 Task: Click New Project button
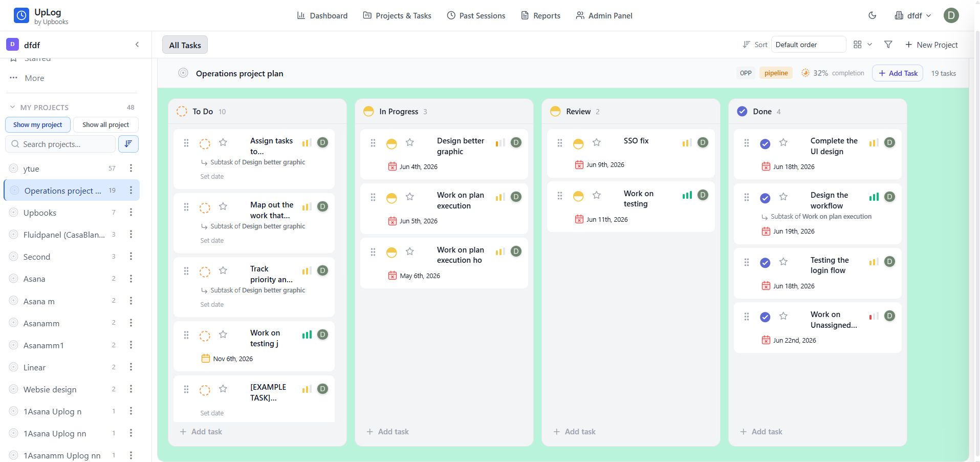[931, 45]
